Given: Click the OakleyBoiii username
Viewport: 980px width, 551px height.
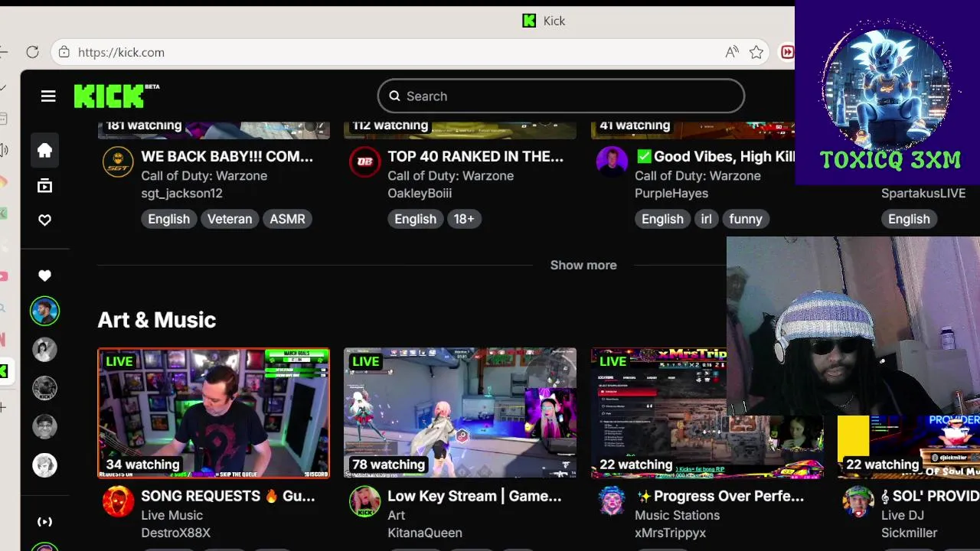Looking at the screenshot, I should coord(420,193).
